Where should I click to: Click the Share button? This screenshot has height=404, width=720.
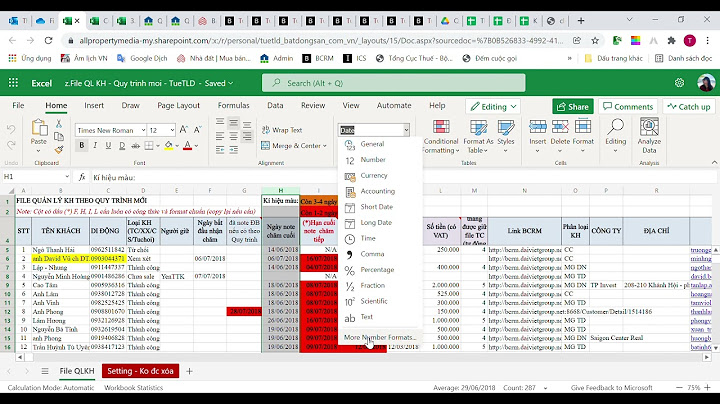[x=573, y=107]
